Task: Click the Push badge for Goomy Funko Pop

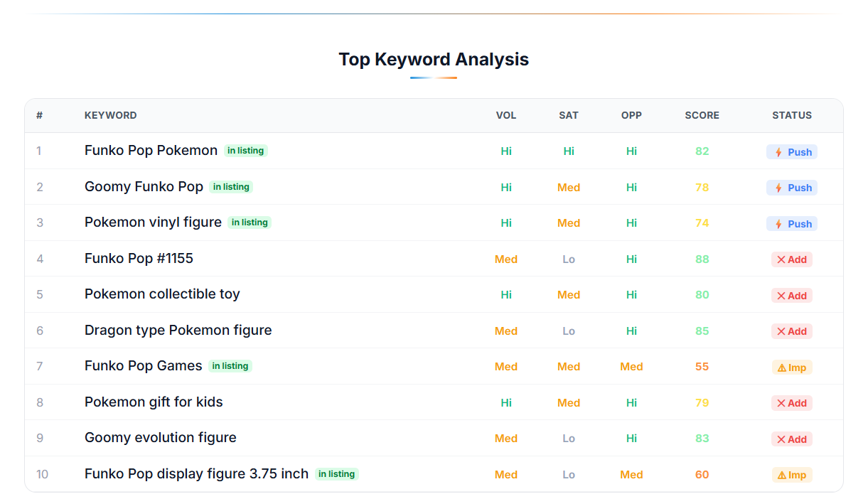Action: tap(791, 188)
